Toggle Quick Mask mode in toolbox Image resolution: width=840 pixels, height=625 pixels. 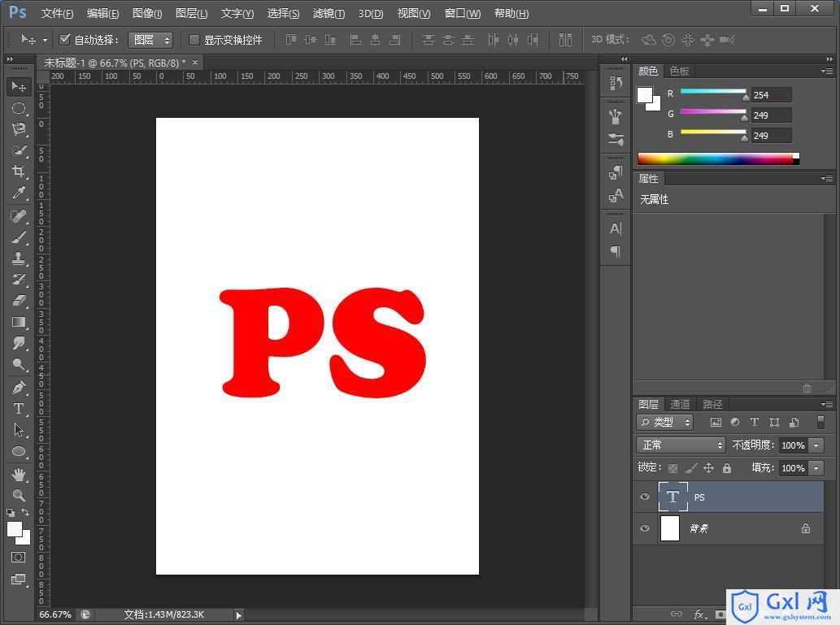(x=18, y=558)
